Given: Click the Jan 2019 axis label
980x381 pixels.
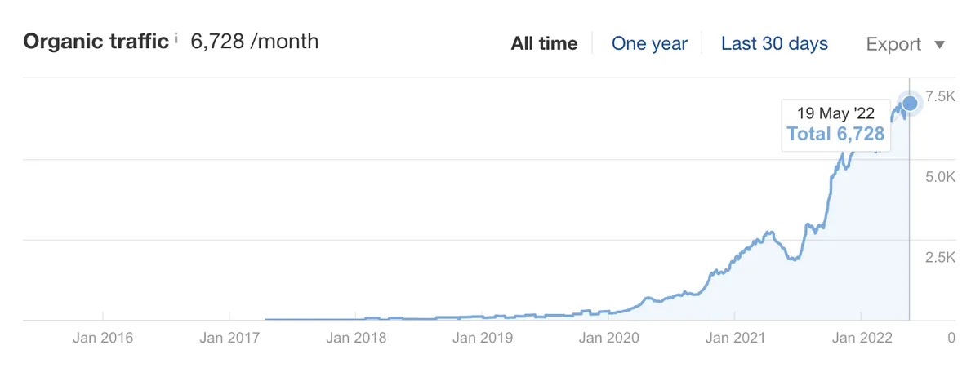Looking at the screenshot, I should [483, 337].
